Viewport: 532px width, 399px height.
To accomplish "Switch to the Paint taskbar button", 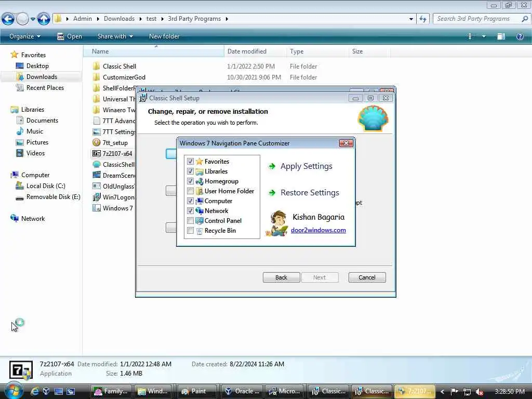I will click(x=197, y=391).
